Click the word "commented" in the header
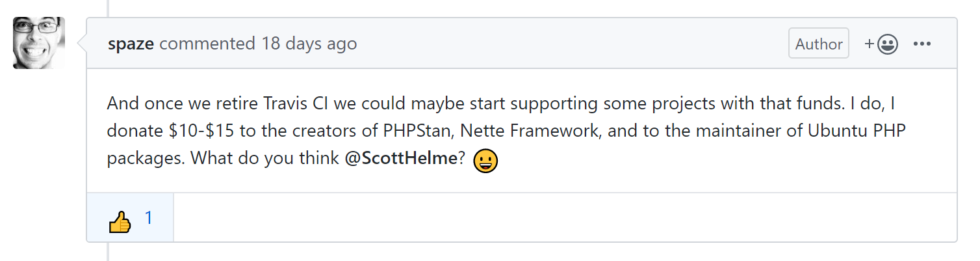The image size is (980, 261). (207, 44)
